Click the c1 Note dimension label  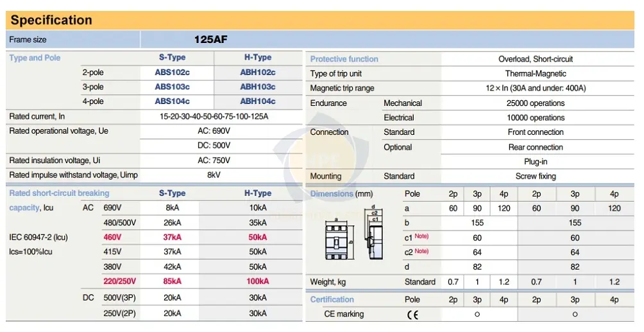tap(416, 238)
